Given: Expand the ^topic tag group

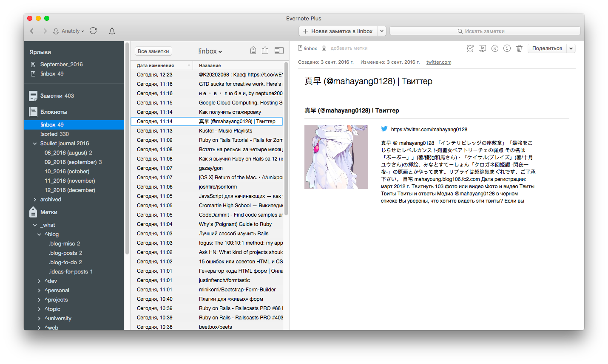Looking at the screenshot, I should tap(39, 309).
